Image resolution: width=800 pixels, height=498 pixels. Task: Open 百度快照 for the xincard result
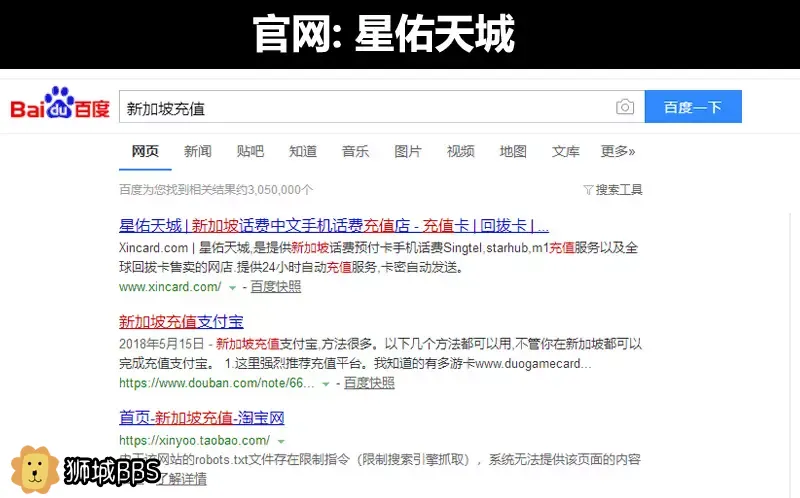(276, 287)
